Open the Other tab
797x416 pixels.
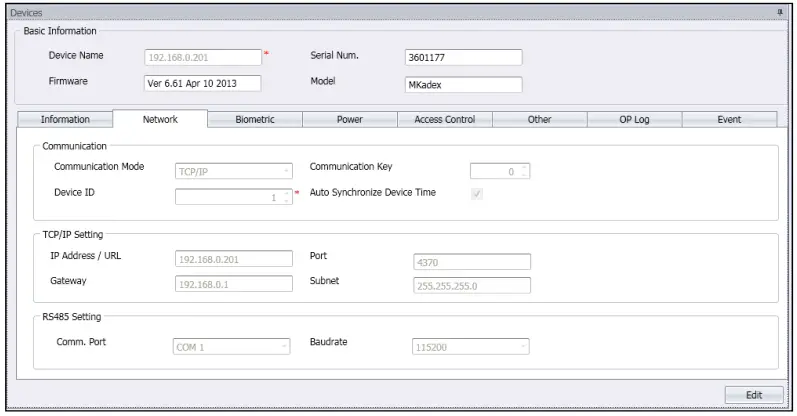click(x=539, y=120)
